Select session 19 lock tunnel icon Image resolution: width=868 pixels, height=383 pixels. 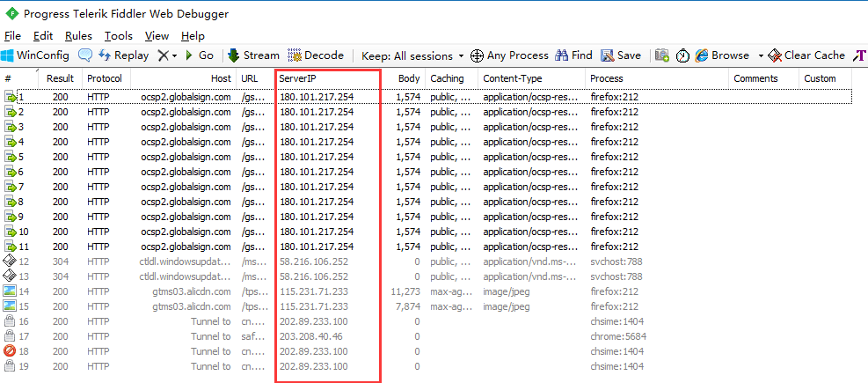click(x=10, y=366)
